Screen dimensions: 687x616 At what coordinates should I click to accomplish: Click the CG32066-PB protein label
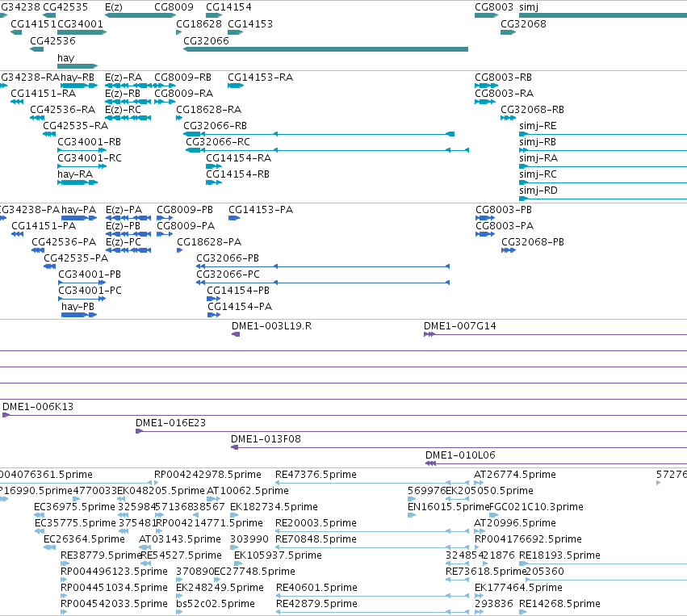[228, 258]
